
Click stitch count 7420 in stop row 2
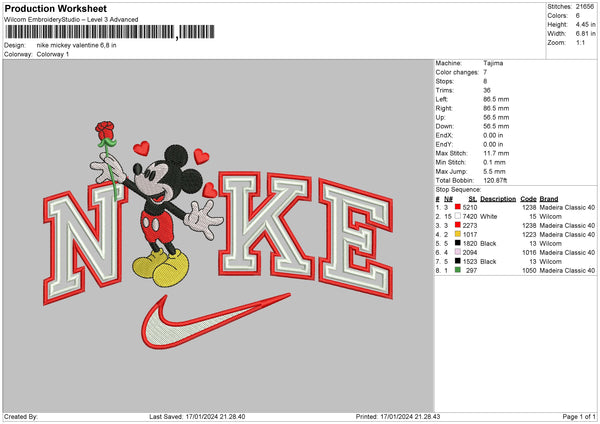pyautogui.click(x=470, y=217)
